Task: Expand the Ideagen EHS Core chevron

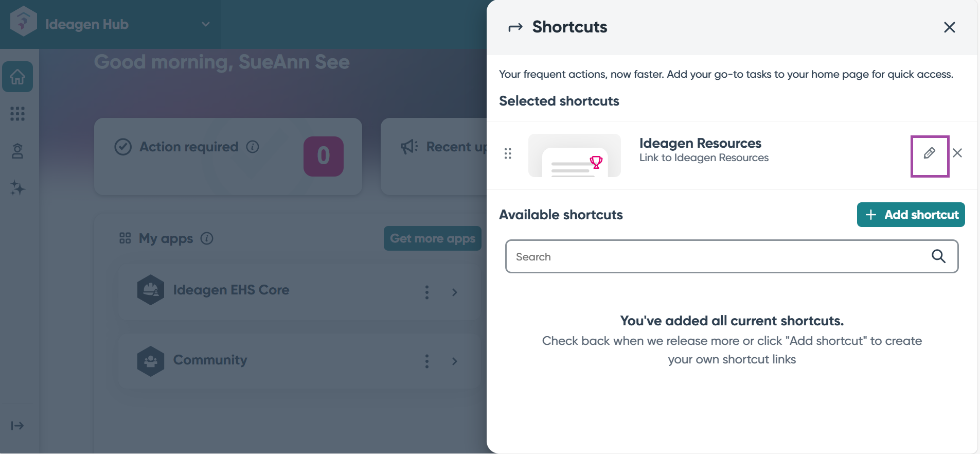Action: point(454,292)
